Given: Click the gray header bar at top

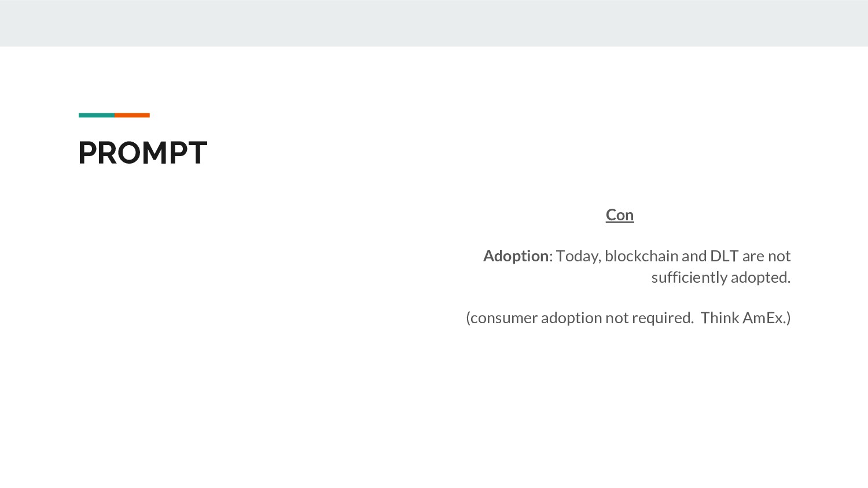Looking at the screenshot, I should pyautogui.click(x=434, y=23).
